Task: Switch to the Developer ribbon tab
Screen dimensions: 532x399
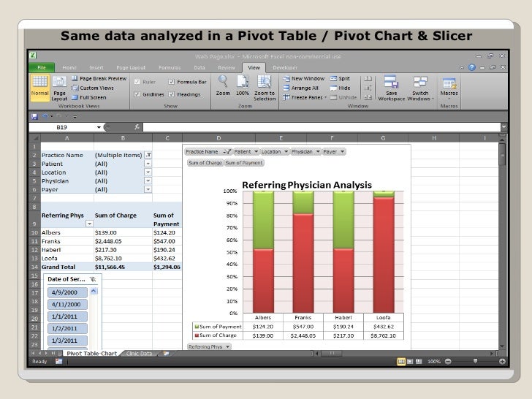Action: pos(285,67)
